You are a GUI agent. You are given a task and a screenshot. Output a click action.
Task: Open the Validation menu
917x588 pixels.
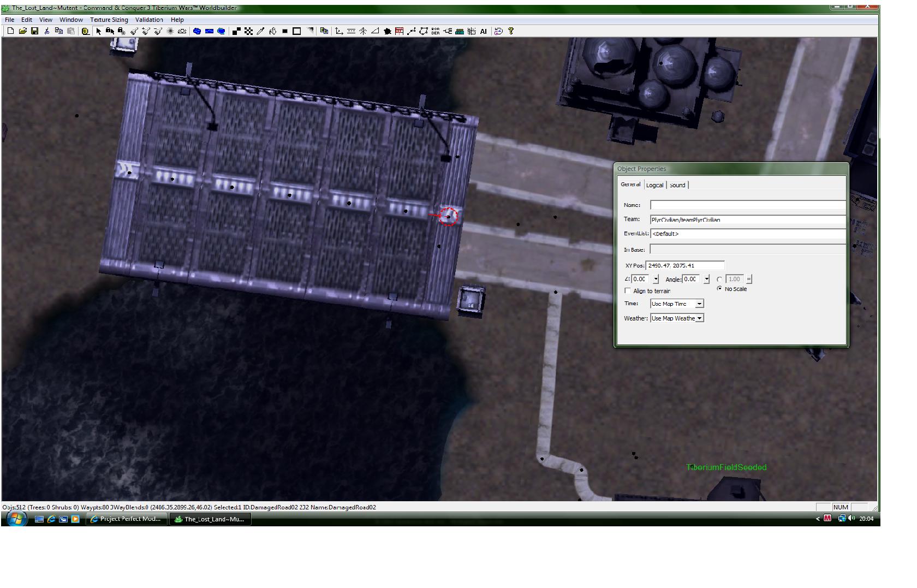(x=149, y=20)
